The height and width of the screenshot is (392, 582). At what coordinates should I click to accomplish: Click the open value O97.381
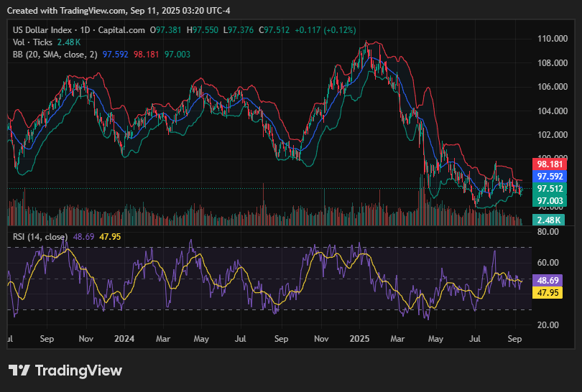[x=165, y=30]
